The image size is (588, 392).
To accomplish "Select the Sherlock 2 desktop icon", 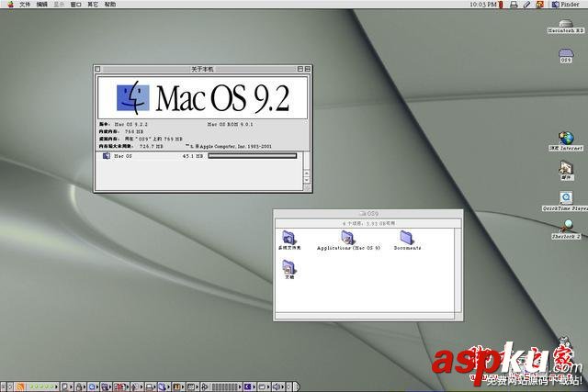I will point(566,230).
